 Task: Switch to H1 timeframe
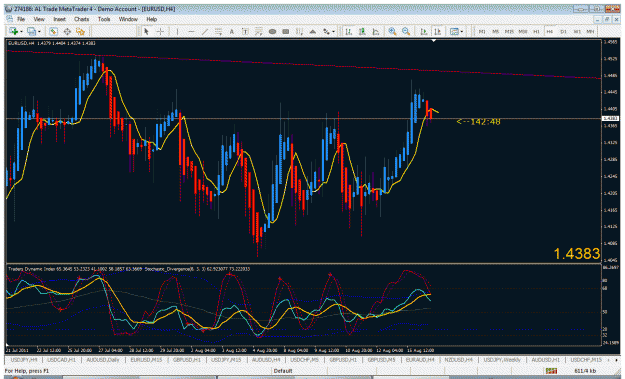[x=537, y=31]
